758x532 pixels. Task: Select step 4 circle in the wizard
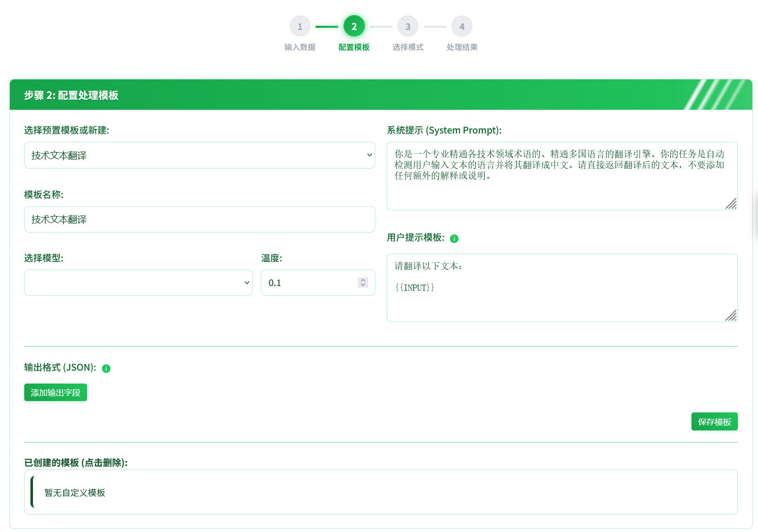coord(462,26)
